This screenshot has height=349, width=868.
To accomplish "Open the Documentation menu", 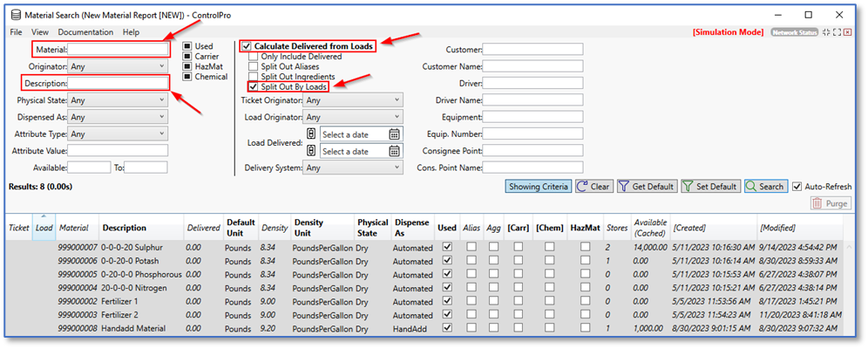I will pos(85,32).
